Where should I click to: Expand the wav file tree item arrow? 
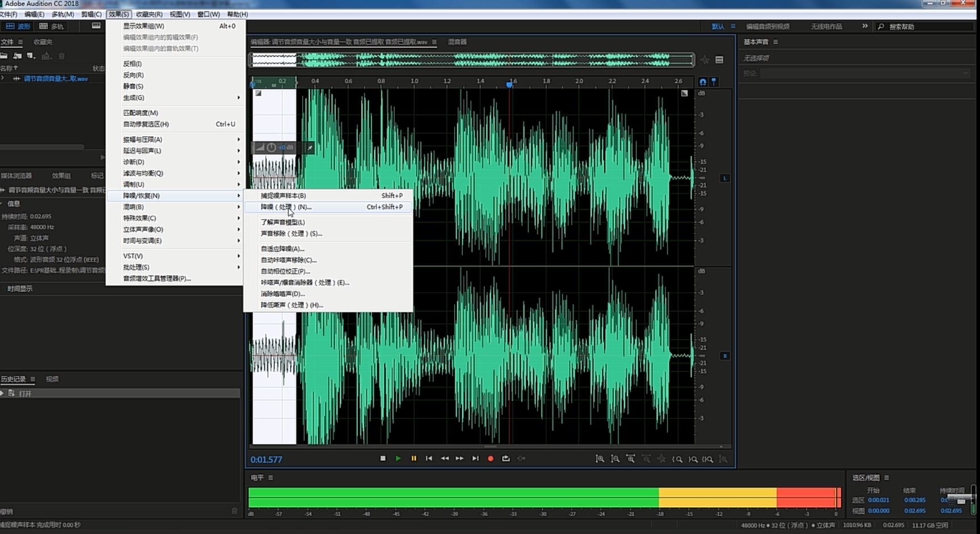[x=3, y=78]
